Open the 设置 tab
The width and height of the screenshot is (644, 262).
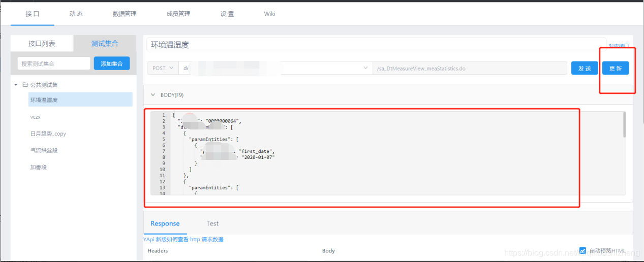pos(227,14)
